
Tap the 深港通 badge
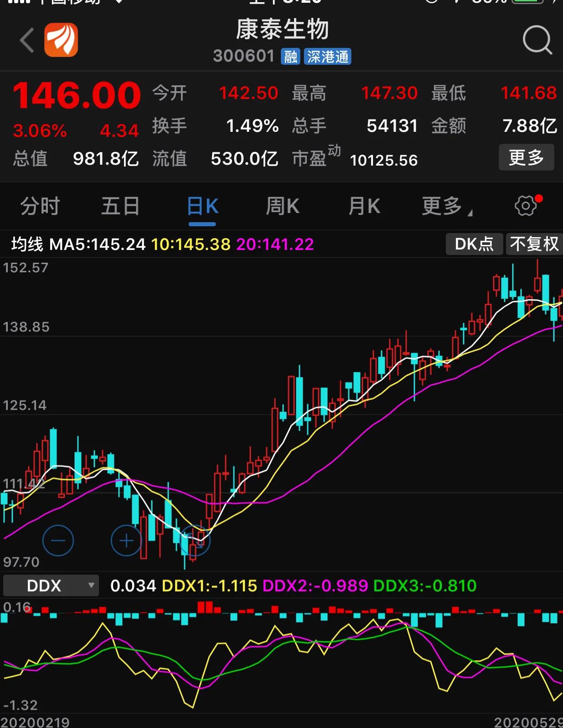coord(327,57)
